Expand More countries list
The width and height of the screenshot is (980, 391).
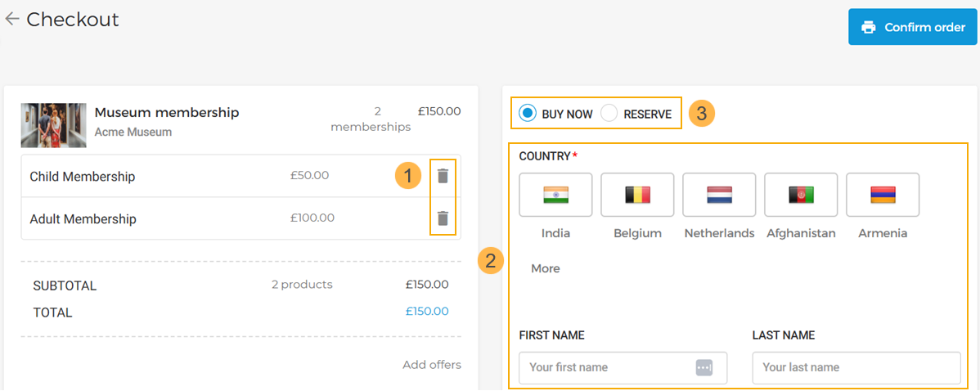546,268
